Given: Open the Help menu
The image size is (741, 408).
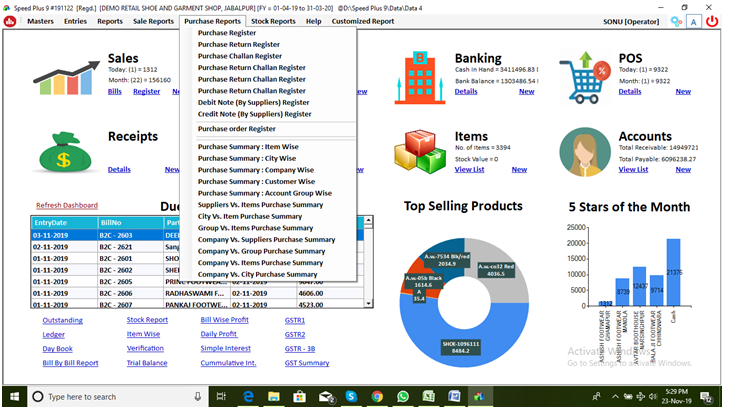Looking at the screenshot, I should click(x=313, y=21).
